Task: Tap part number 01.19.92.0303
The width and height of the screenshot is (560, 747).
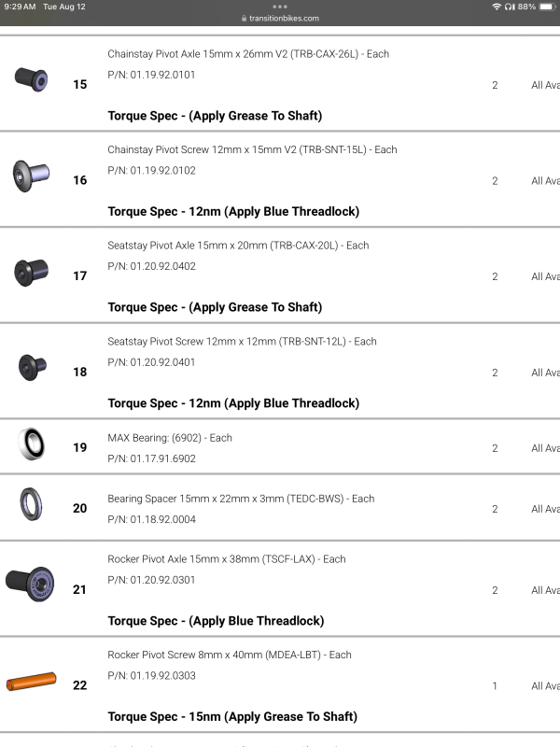Action: (x=151, y=675)
